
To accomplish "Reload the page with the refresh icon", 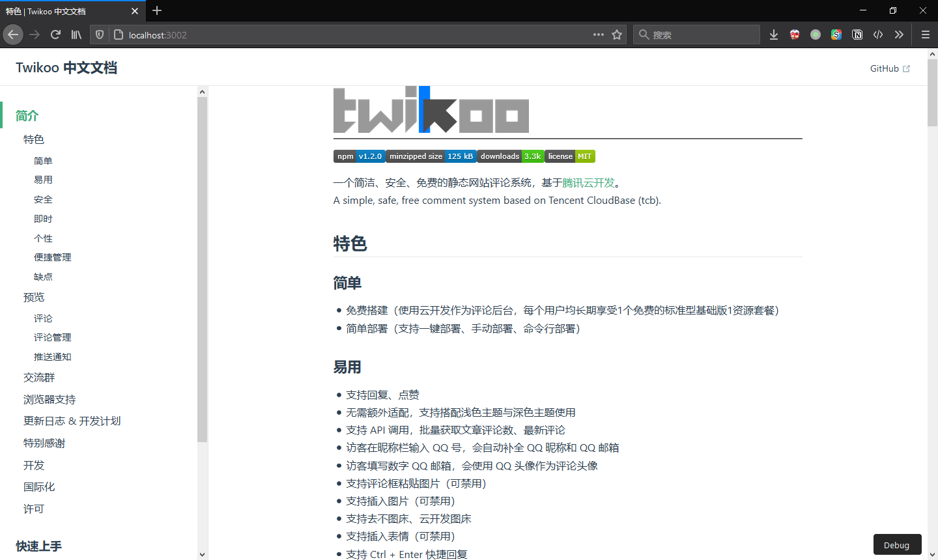I will [55, 35].
